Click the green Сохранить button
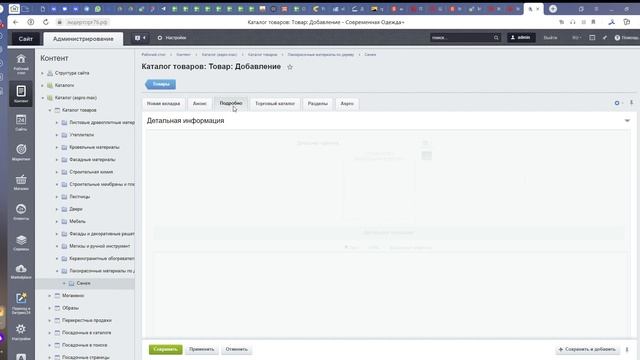The image size is (640, 360). pyautogui.click(x=165, y=349)
